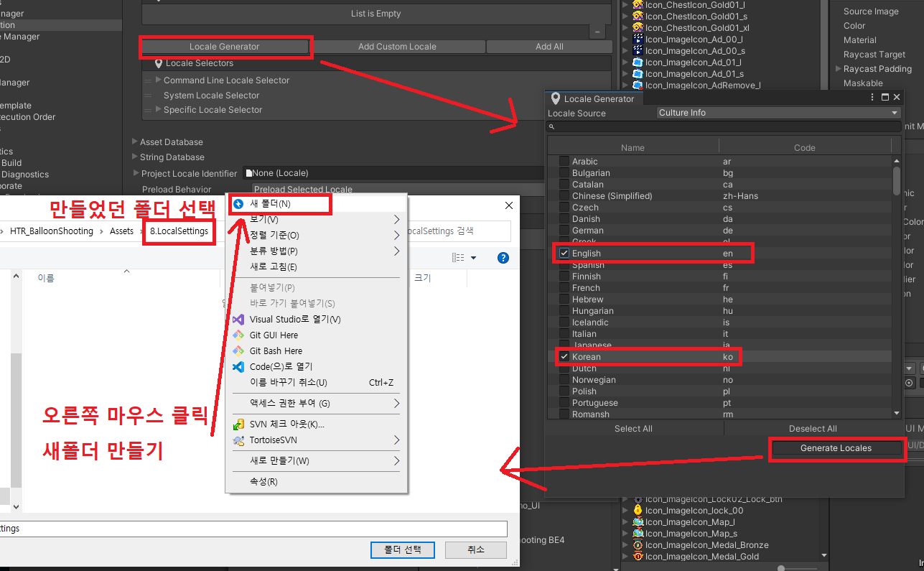Select the Icon_ChestIcon_Gold01_s asset icon
Viewport: 924px width, 571px height.
(638, 16)
